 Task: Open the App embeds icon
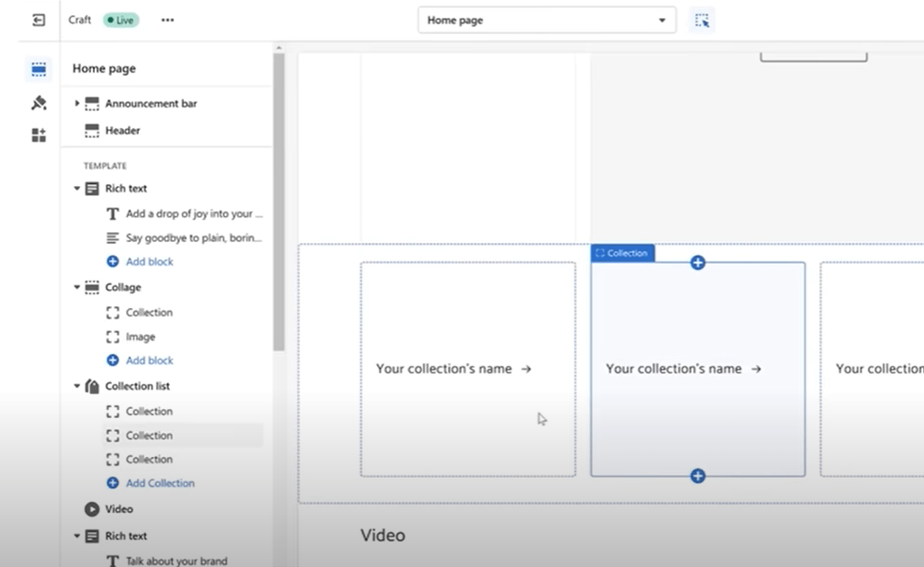(39, 135)
